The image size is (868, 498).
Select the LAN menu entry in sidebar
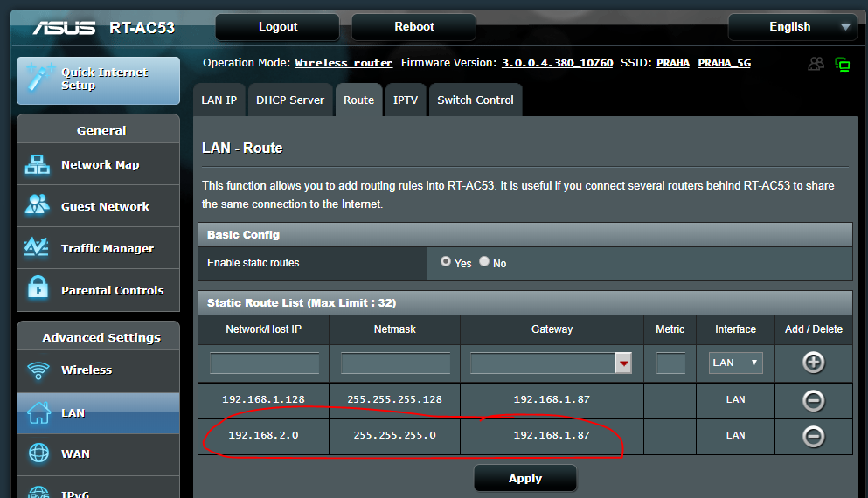[x=98, y=412]
